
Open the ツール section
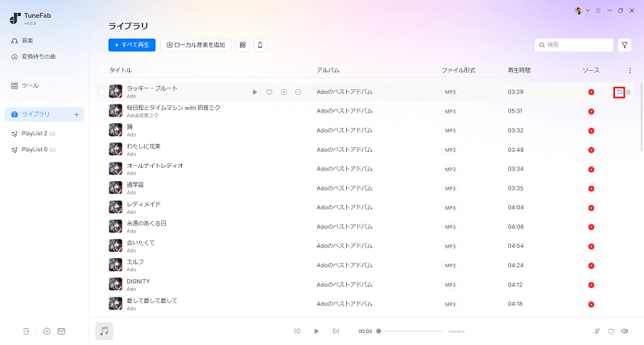click(25, 85)
